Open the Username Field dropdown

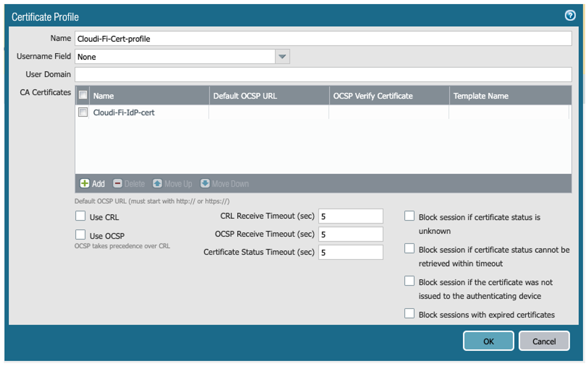(x=282, y=56)
